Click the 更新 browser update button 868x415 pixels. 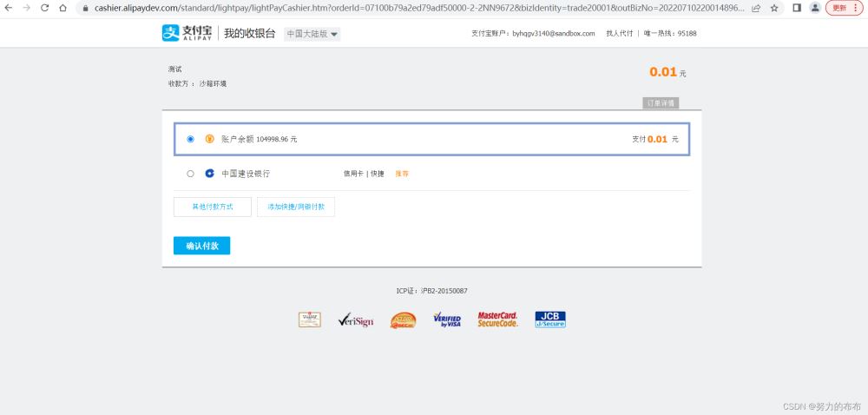[x=844, y=8]
